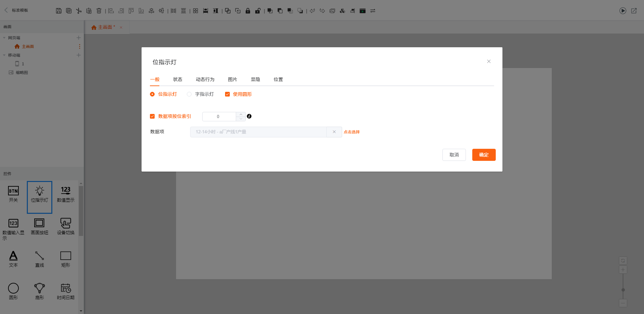Open the 动态行为 tab

205,79
